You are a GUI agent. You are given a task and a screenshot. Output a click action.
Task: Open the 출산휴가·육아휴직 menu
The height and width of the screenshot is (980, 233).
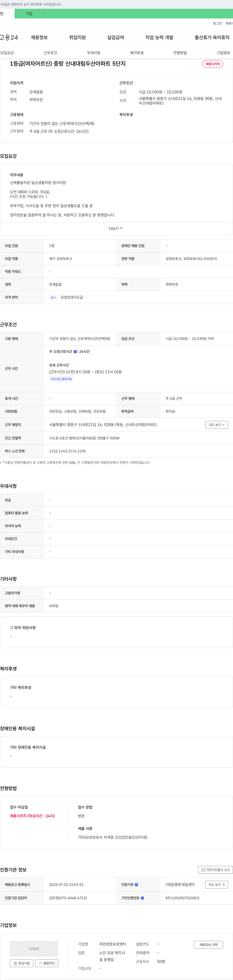pyautogui.click(x=212, y=37)
